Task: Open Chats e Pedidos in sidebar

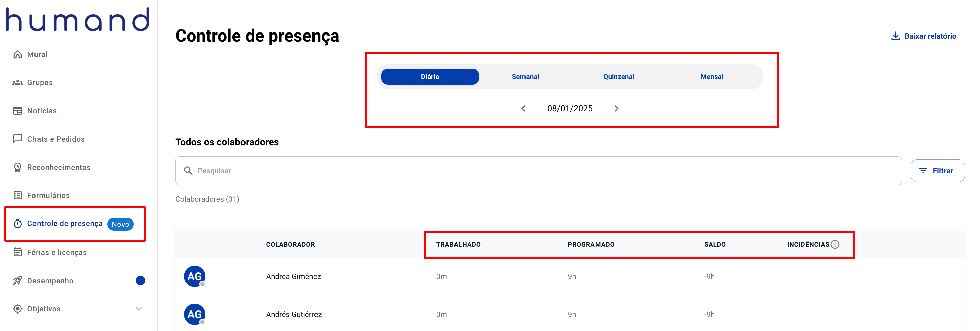Action: (56, 139)
